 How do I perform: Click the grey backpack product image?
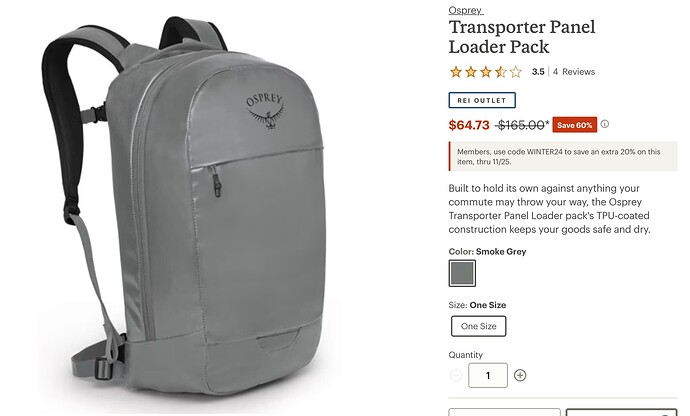point(189,207)
